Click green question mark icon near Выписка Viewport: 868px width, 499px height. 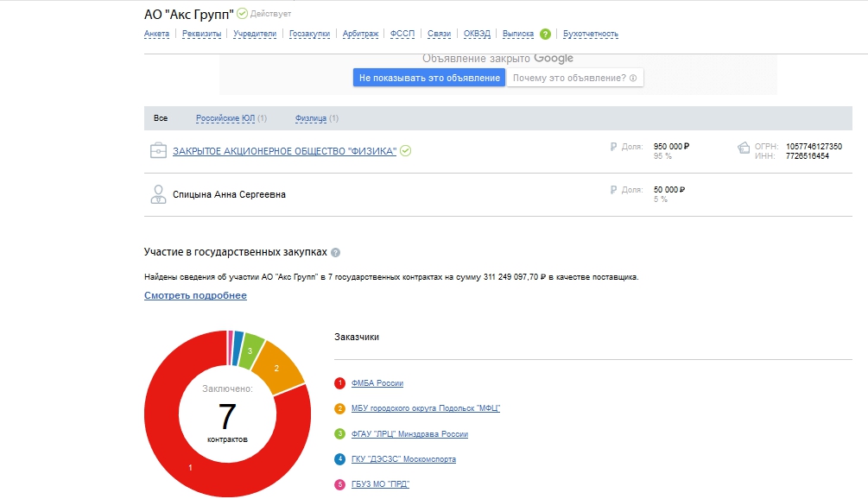click(545, 35)
